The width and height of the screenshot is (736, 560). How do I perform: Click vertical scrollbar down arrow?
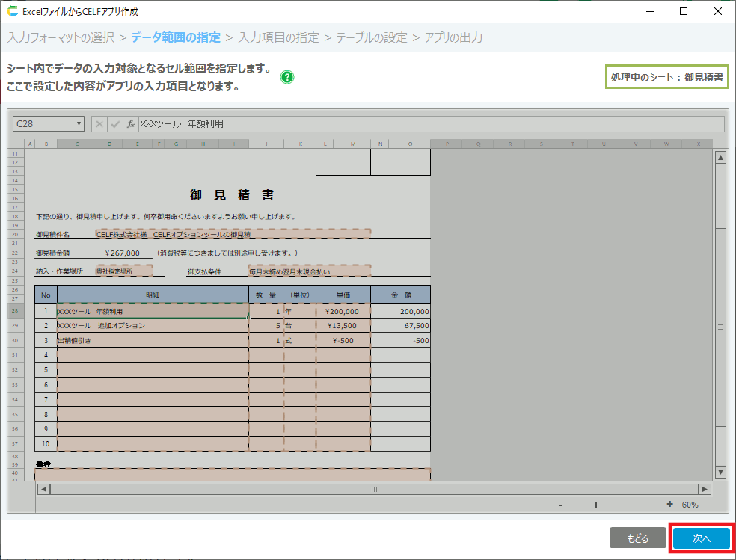click(x=720, y=472)
